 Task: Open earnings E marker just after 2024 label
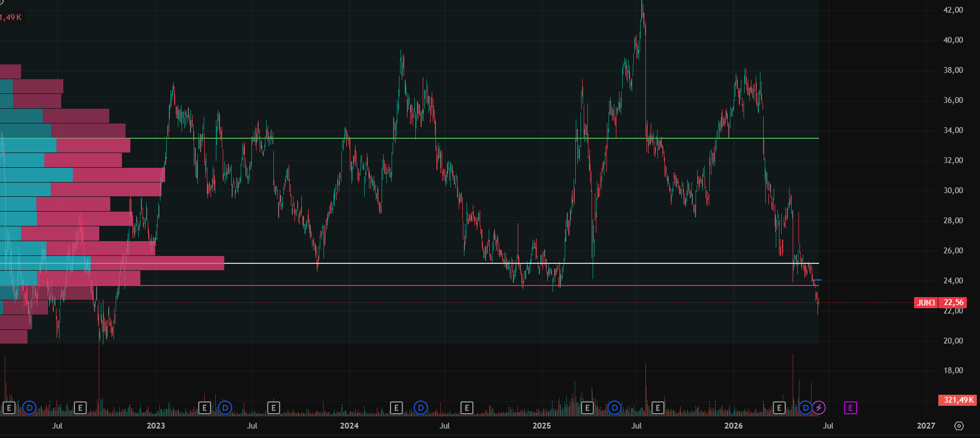pos(396,408)
